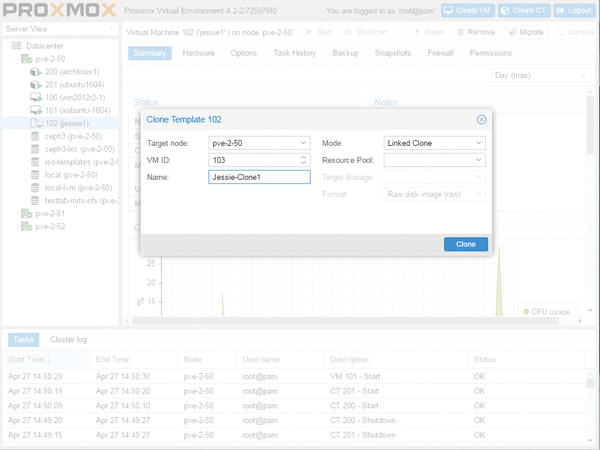
Task: Click the pve-2-50 node server icon
Action: pos(26,59)
